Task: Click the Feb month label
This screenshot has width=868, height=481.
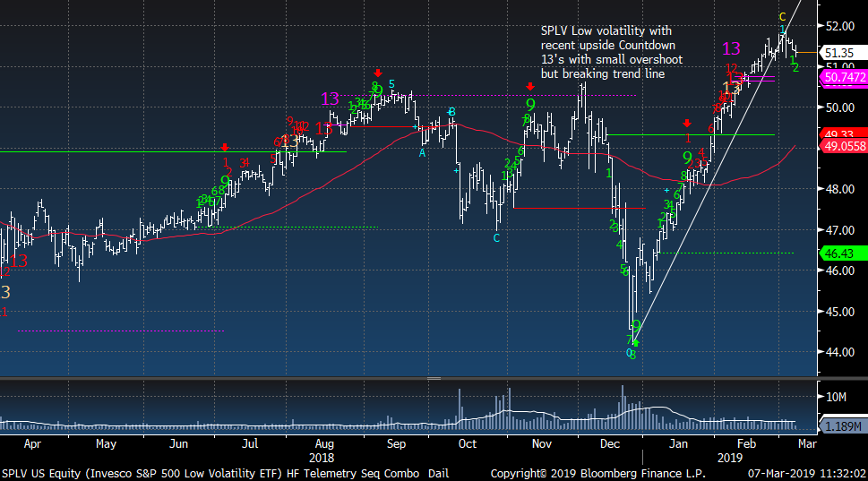Action: (746, 444)
